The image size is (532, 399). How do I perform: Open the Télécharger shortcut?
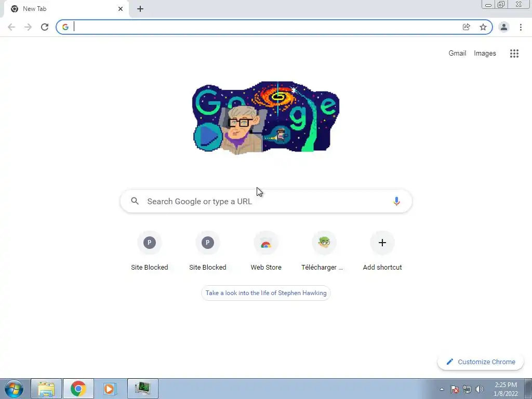324,251
